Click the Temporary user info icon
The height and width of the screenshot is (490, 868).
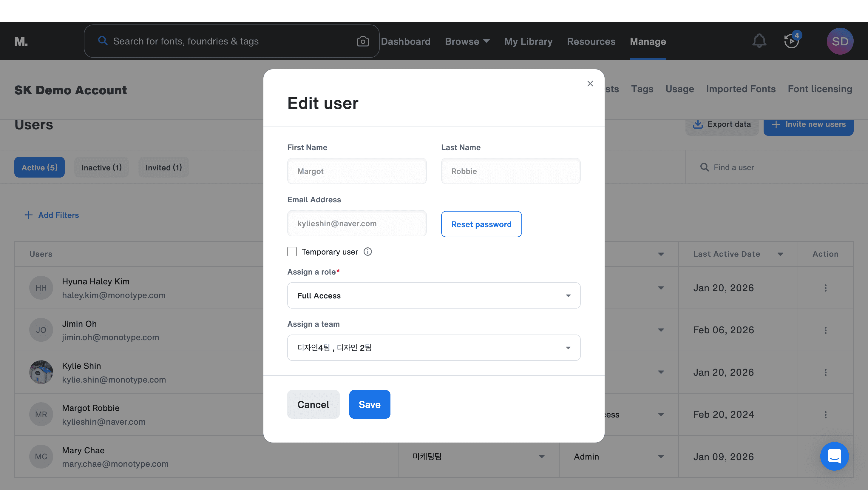pos(367,252)
